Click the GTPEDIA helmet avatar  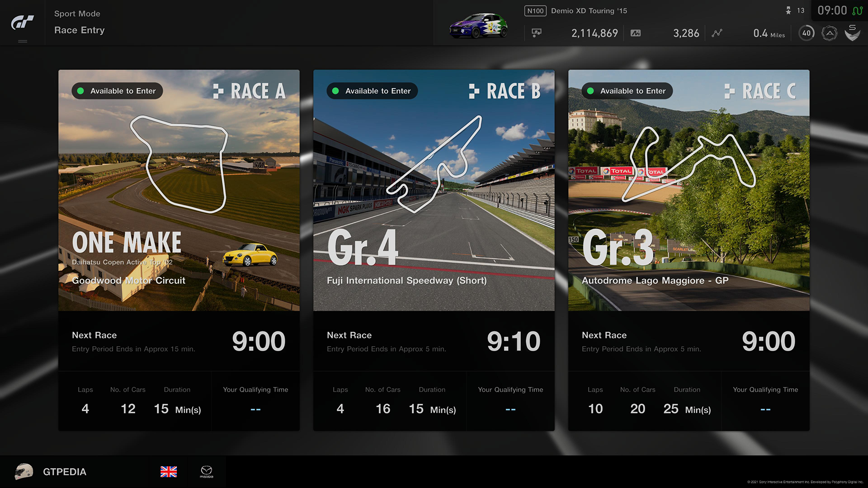24,472
